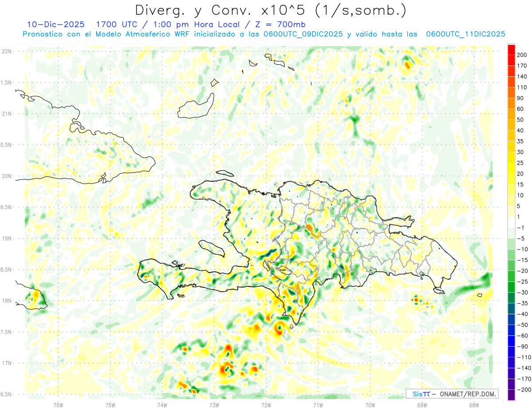Click the 70W longitude label
The image size is (532, 411).
(370, 405)
